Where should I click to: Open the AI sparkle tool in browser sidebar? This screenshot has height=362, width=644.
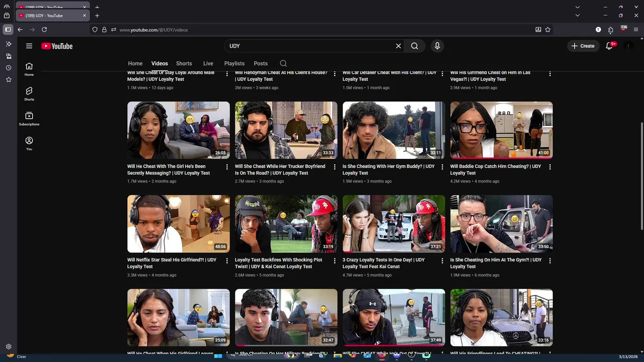[x=9, y=44]
